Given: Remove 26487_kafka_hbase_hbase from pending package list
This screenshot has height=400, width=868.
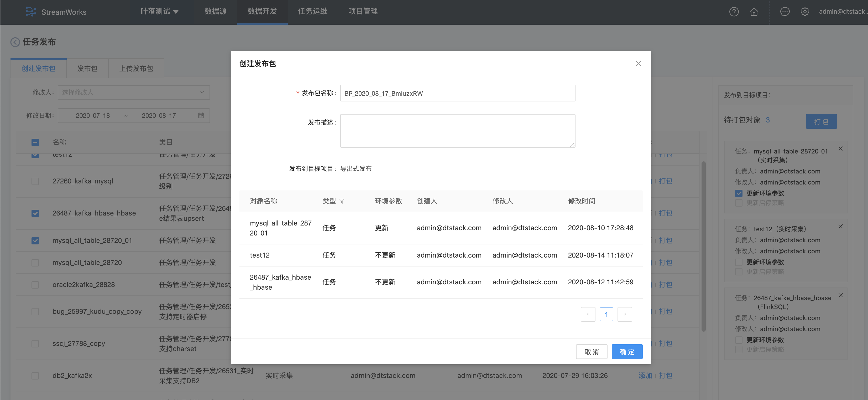Looking at the screenshot, I should (841, 295).
